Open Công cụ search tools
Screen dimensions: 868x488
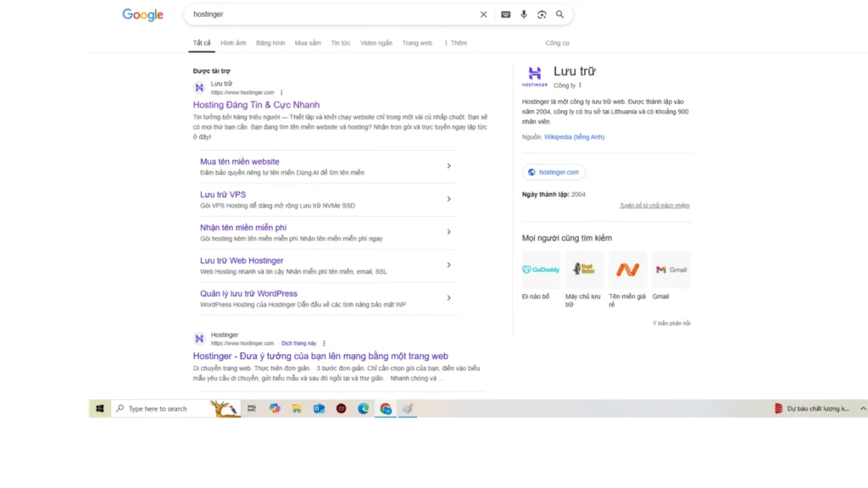(x=557, y=42)
